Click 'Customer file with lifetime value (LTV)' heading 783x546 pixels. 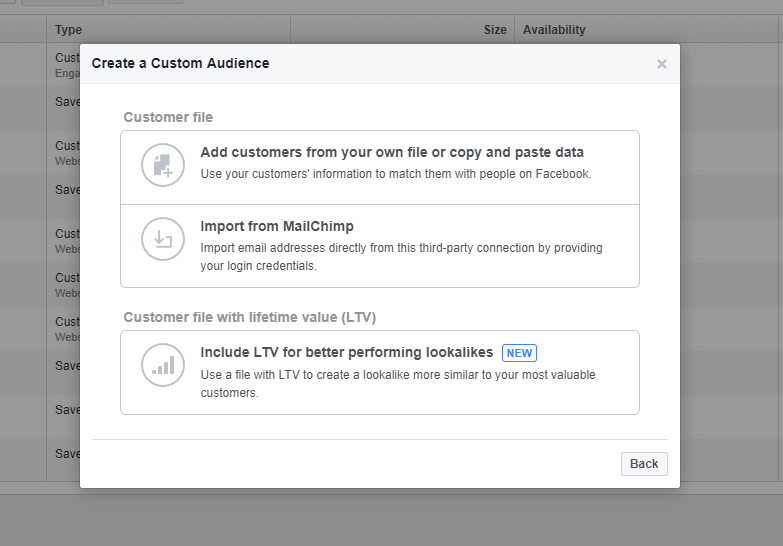point(249,317)
